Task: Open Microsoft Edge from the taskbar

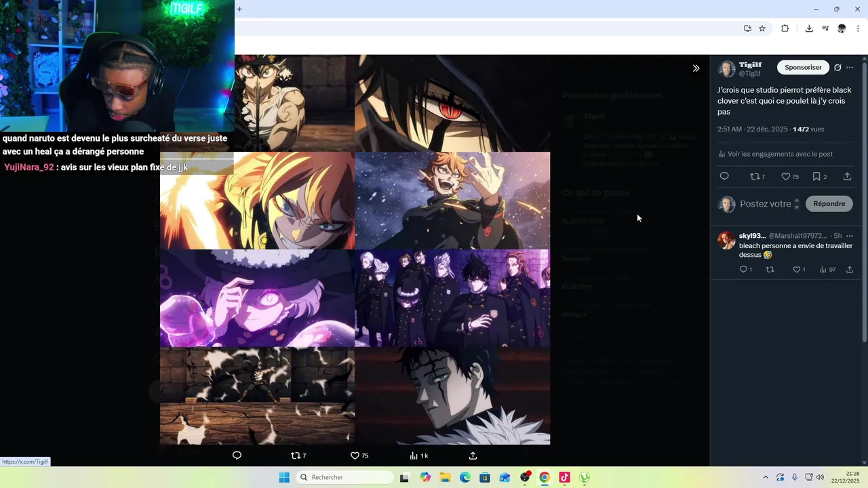Action: click(465, 477)
